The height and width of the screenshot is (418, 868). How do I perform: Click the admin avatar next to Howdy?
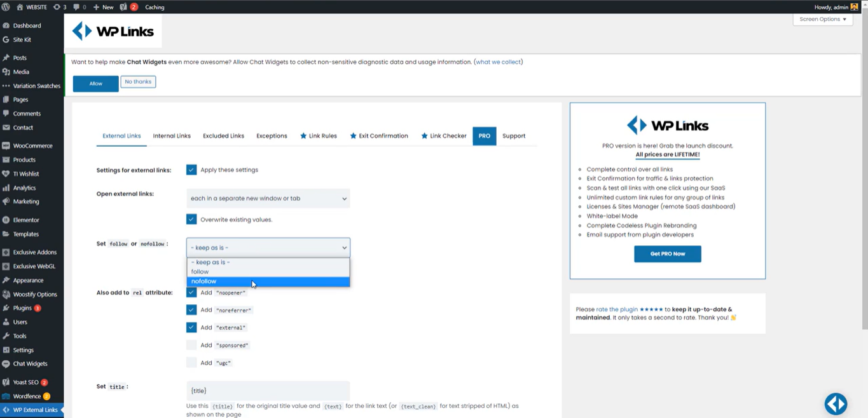854,7
